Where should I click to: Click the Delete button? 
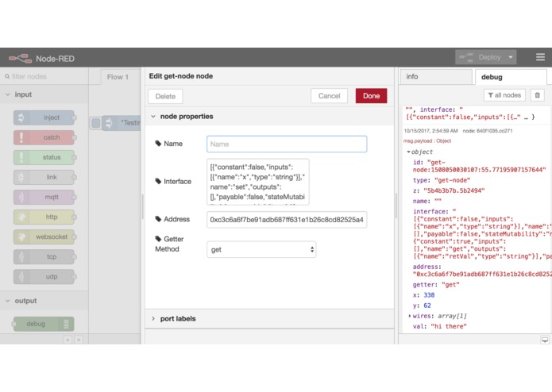tap(165, 96)
